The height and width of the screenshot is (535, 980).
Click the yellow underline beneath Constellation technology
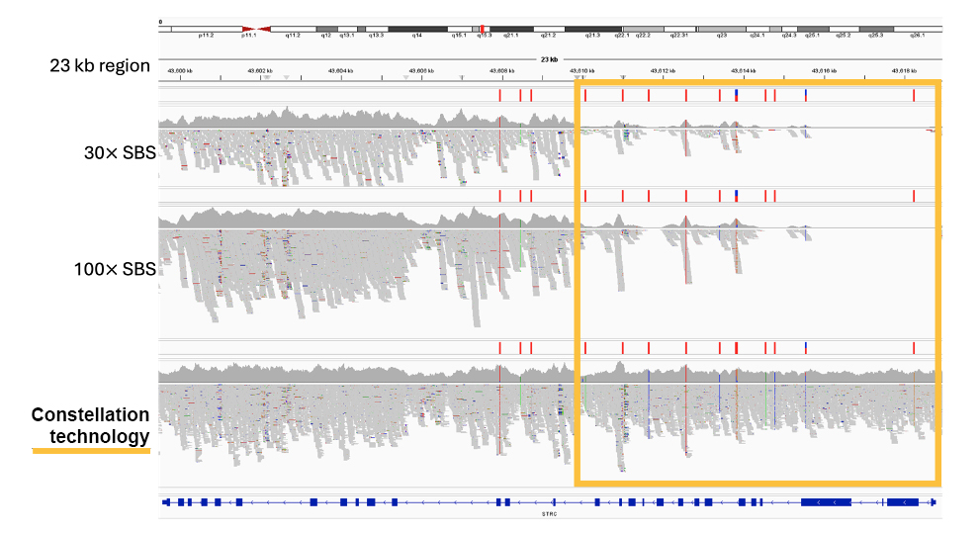(x=91, y=451)
